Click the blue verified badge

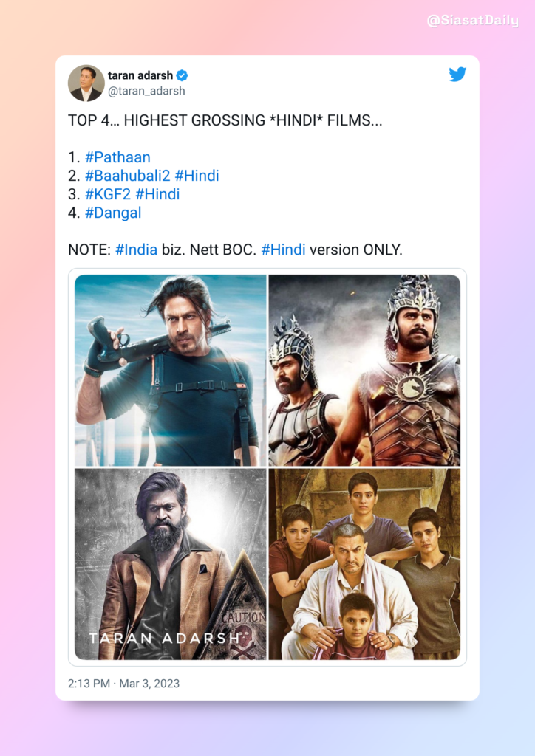coord(182,76)
